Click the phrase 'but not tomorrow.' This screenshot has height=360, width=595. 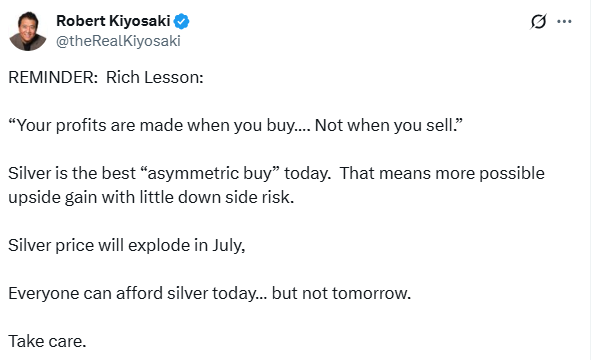click(342, 294)
